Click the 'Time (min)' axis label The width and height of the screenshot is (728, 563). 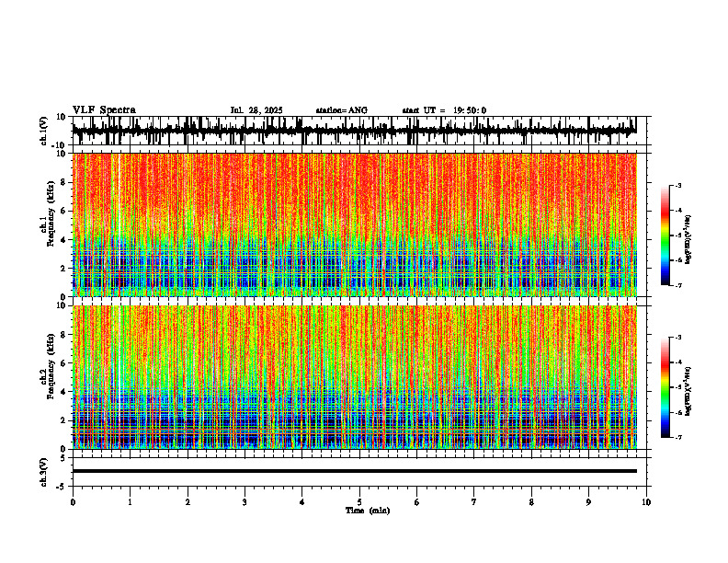click(x=368, y=511)
